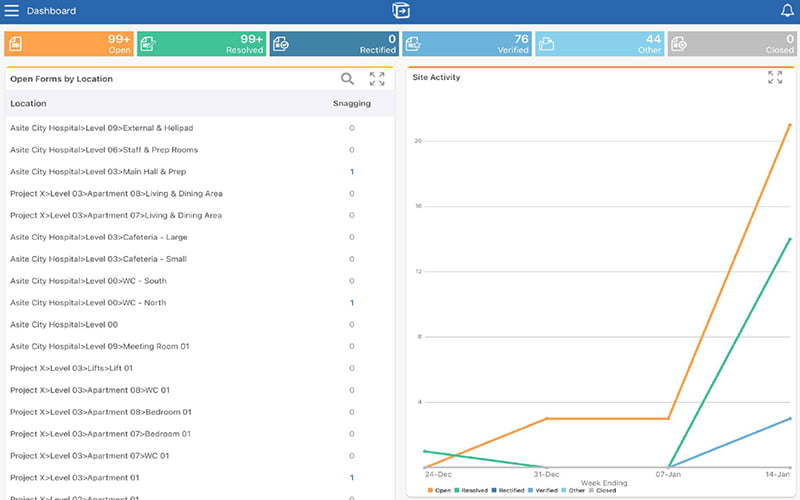Viewport: 800px width, 500px height.
Task: Select row Level 03>Cafeteria - Small
Action: point(199,259)
